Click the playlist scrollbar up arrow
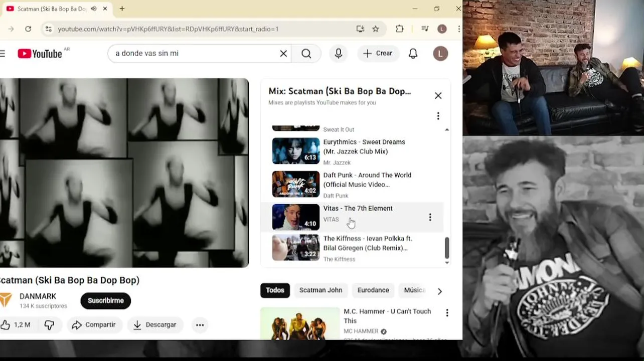The image size is (644, 361). [447, 129]
